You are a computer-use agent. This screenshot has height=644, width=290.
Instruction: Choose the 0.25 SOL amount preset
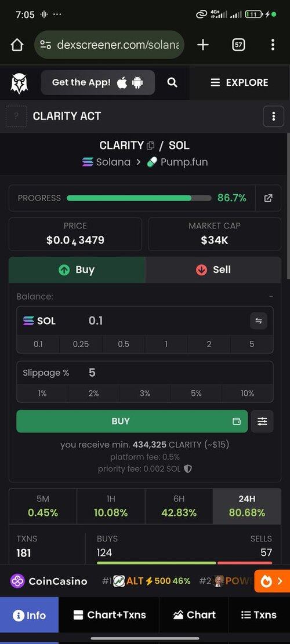pyautogui.click(x=81, y=344)
